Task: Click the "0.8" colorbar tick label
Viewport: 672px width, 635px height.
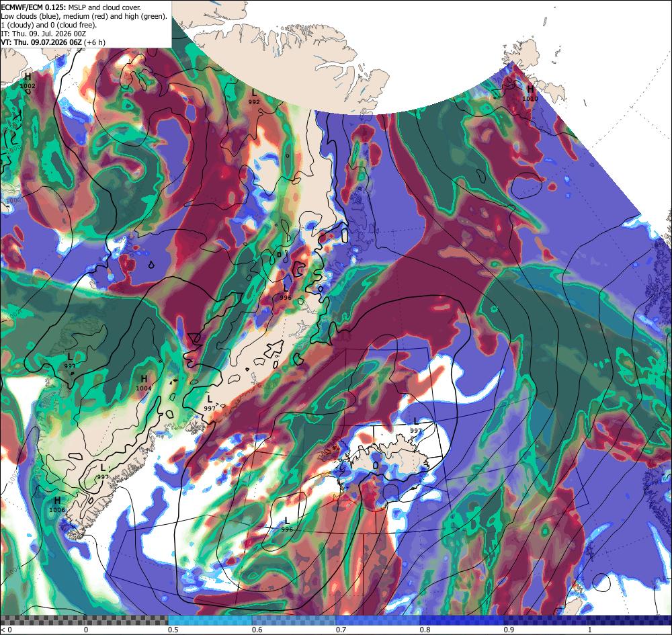Action: pos(425,630)
